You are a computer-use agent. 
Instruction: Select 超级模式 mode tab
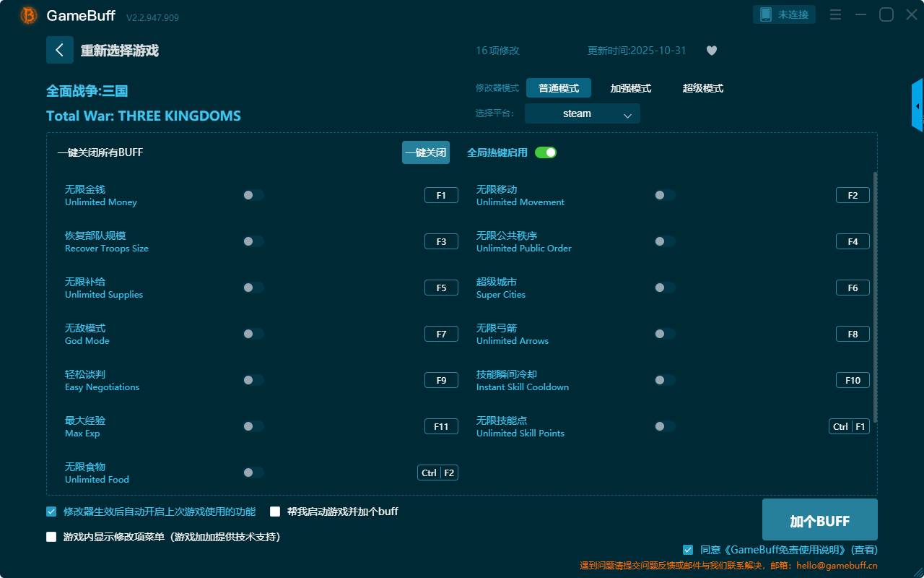(702, 88)
